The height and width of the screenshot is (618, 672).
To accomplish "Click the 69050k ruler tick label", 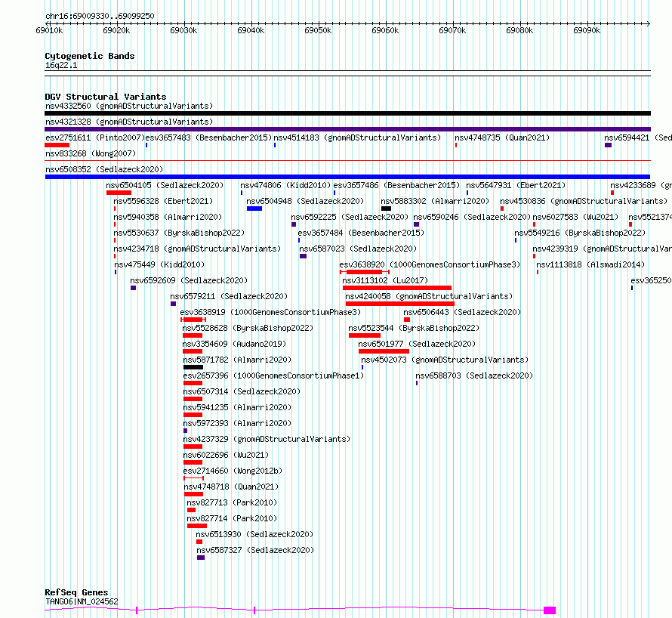I will coord(318,30).
